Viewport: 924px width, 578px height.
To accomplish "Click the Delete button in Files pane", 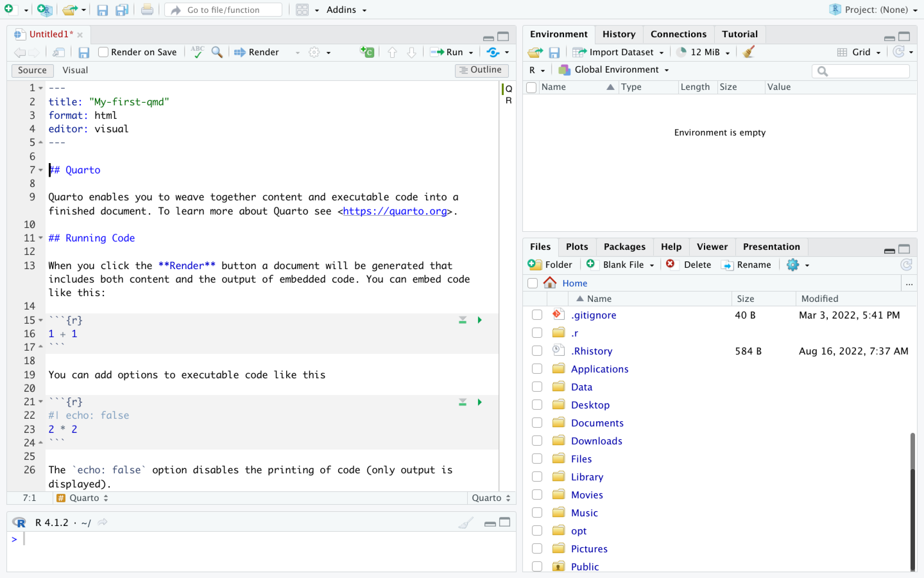I will point(688,265).
